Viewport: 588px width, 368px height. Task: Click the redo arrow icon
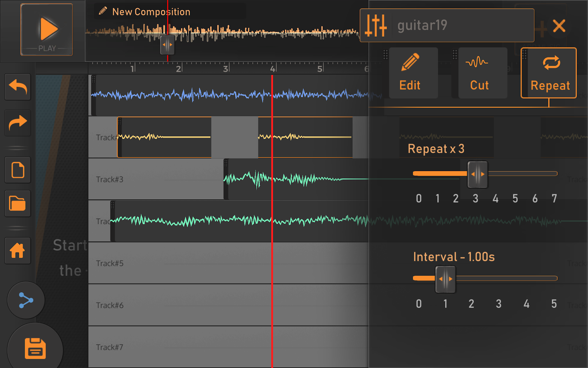coord(18,123)
